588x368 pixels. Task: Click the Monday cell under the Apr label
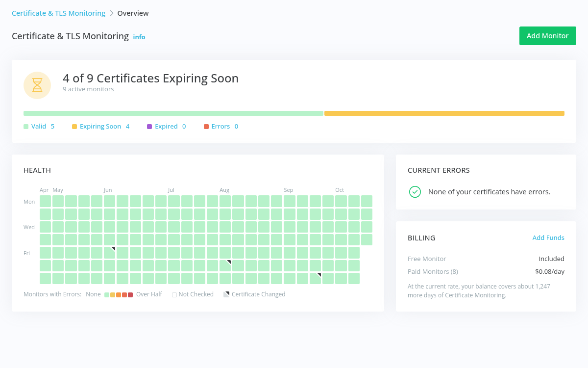pyautogui.click(x=45, y=201)
